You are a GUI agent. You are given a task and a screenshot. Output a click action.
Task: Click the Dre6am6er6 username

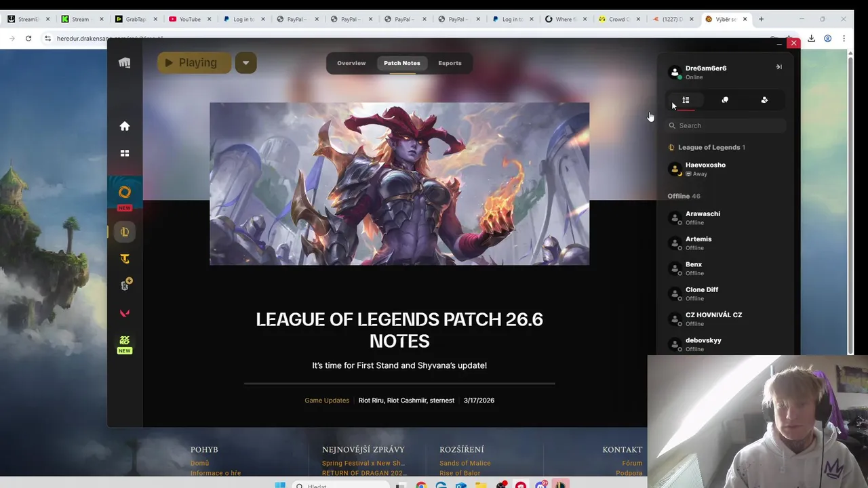706,68
